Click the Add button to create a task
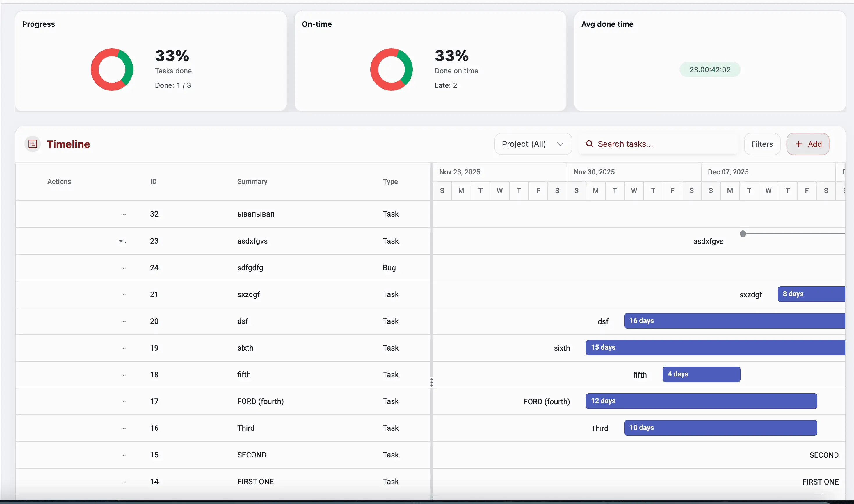 click(x=808, y=144)
